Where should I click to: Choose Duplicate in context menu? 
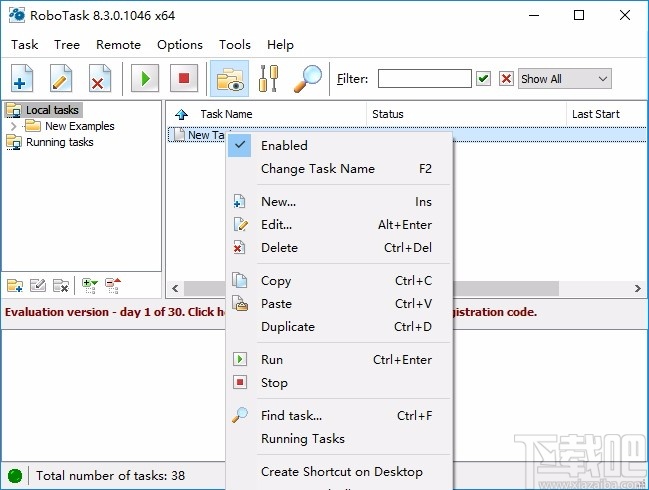click(339, 327)
